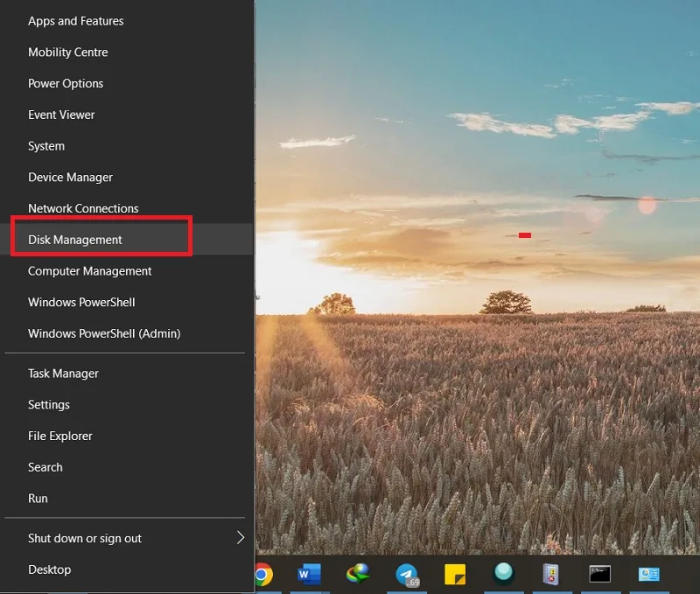Launch Windows PowerShell (non-admin)
The width and height of the screenshot is (700, 594).
click(127, 302)
